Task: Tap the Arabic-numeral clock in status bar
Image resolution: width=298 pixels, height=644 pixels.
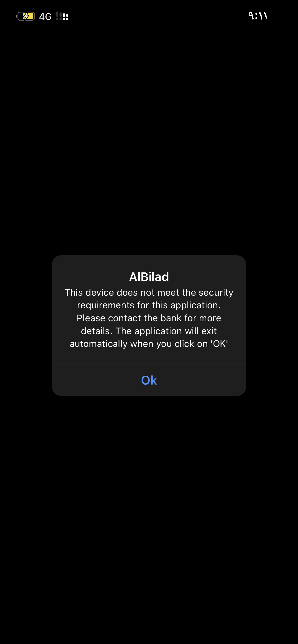Action: (258, 16)
